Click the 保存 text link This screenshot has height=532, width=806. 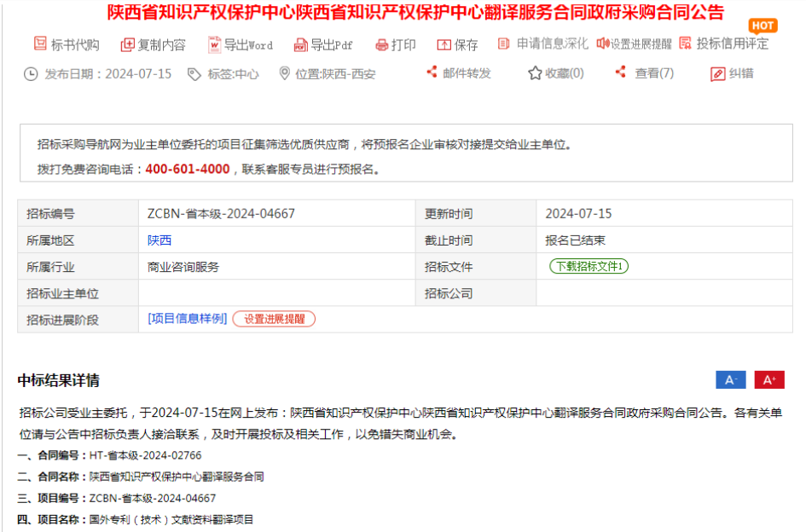466,45
